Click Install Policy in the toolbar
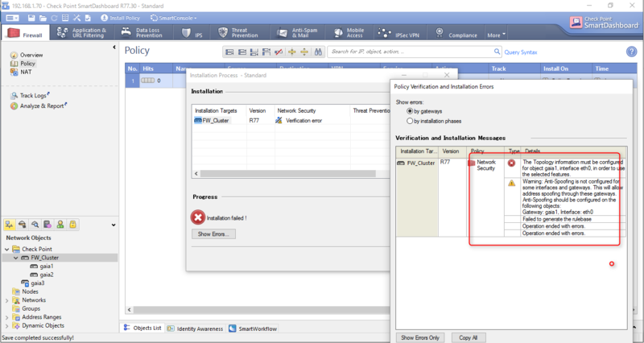The height and width of the screenshot is (343, 644). point(120,18)
